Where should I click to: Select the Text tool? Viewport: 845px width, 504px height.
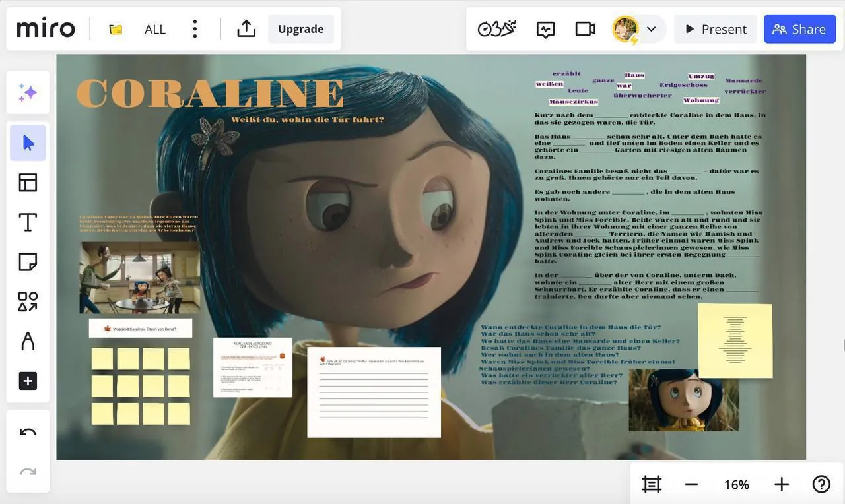click(28, 222)
